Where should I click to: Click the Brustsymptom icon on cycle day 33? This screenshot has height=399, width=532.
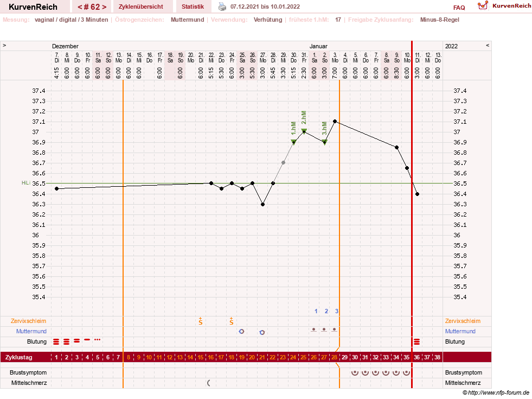[386, 373]
